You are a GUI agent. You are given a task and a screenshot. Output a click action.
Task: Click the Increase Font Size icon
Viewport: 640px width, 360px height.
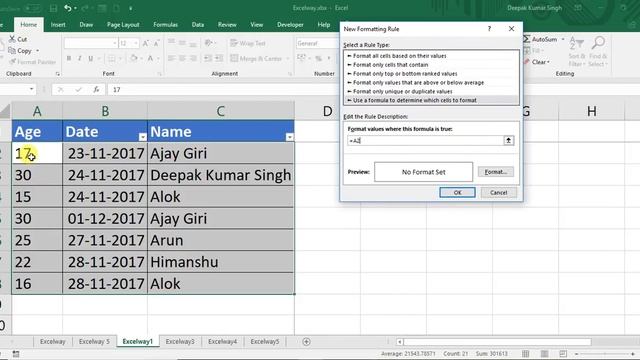click(x=146, y=43)
